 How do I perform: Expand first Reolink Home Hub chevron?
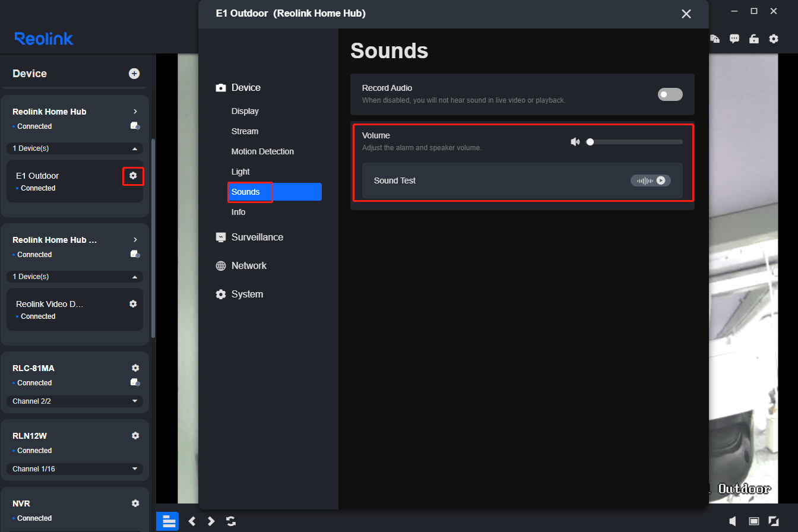tap(135, 112)
